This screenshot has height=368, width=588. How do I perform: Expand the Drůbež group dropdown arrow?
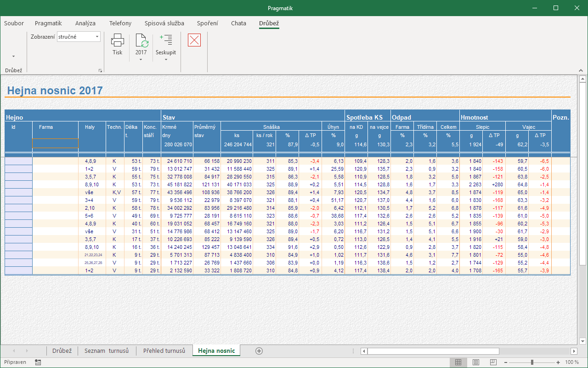coord(13,56)
